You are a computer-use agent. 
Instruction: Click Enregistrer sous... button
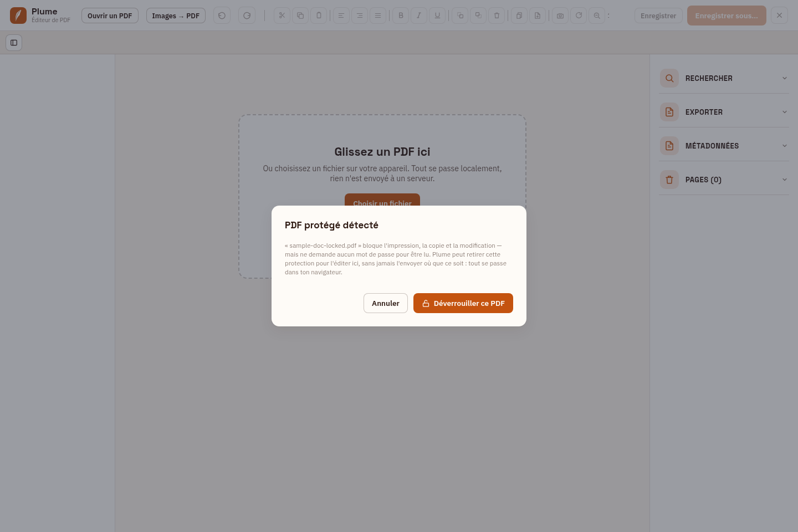click(727, 16)
